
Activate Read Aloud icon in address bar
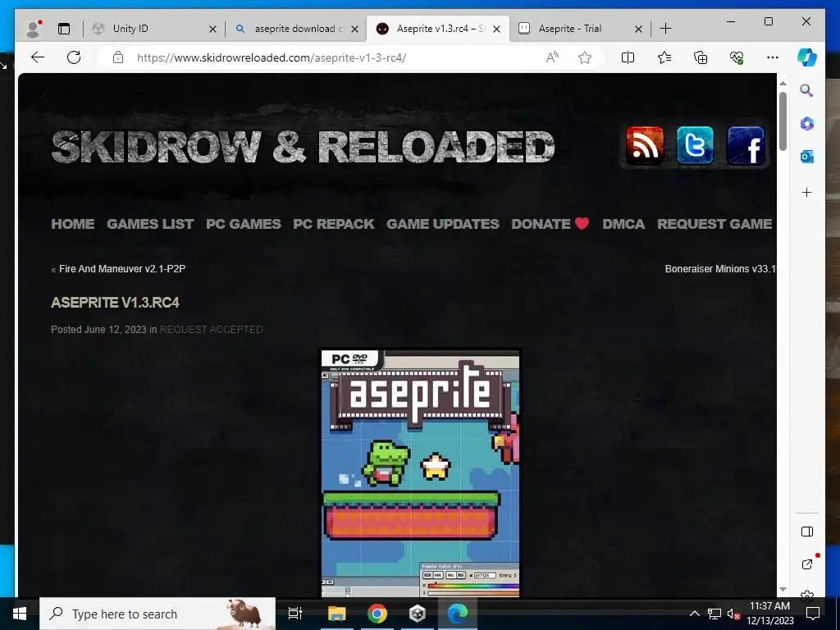coord(552,57)
